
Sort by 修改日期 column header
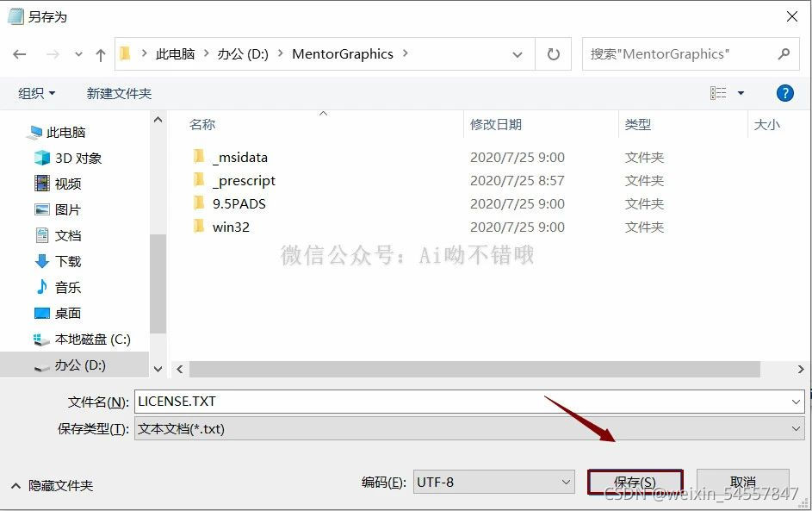[x=496, y=124]
